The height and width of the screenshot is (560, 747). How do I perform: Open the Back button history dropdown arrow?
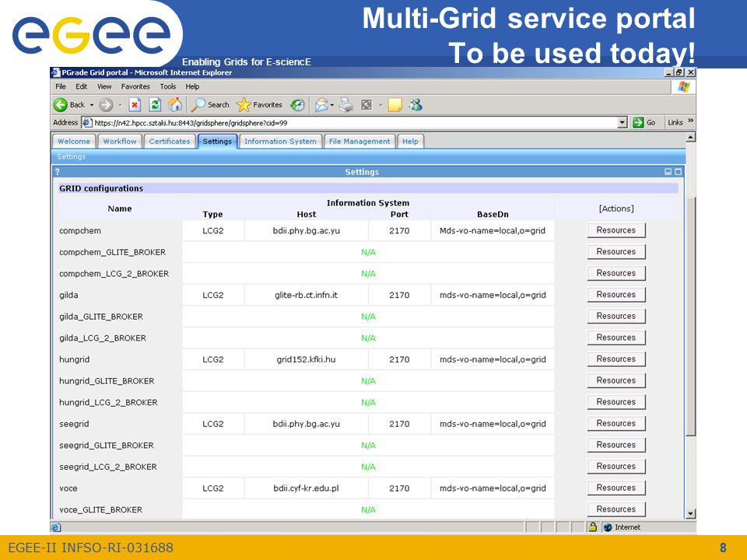[x=92, y=105]
